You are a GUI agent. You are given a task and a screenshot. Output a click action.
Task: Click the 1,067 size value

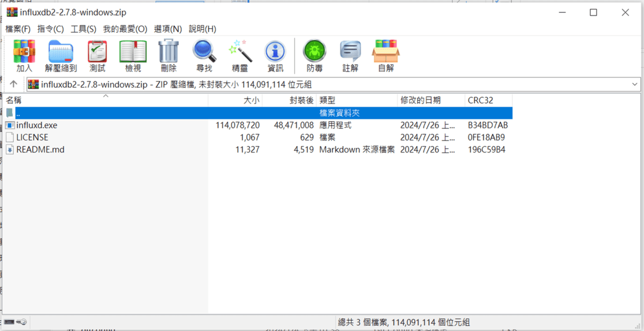[x=249, y=137]
